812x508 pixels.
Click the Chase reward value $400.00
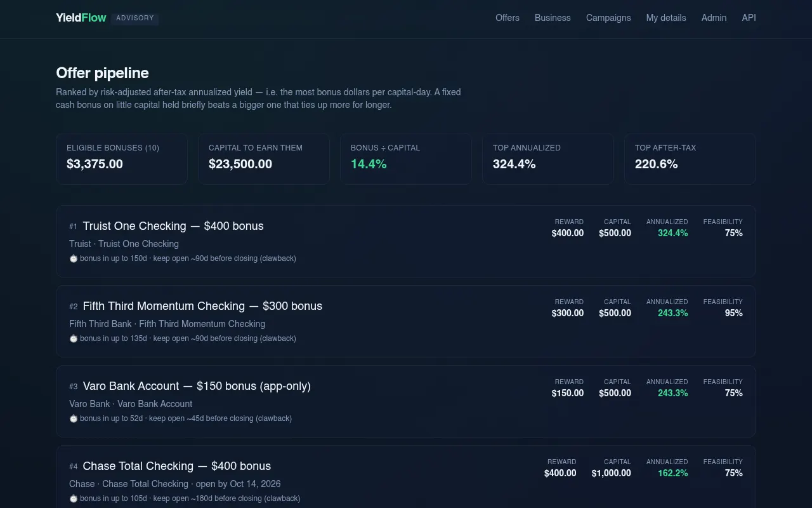coord(560,473)
